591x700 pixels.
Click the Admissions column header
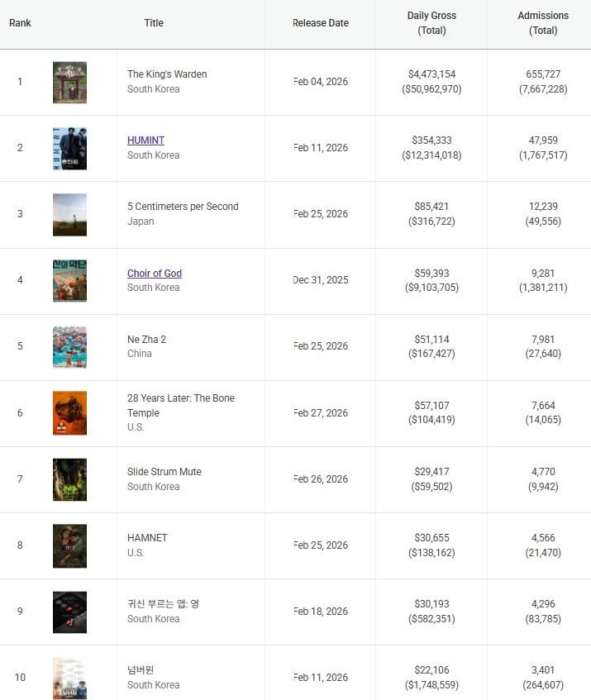point(543,23)
